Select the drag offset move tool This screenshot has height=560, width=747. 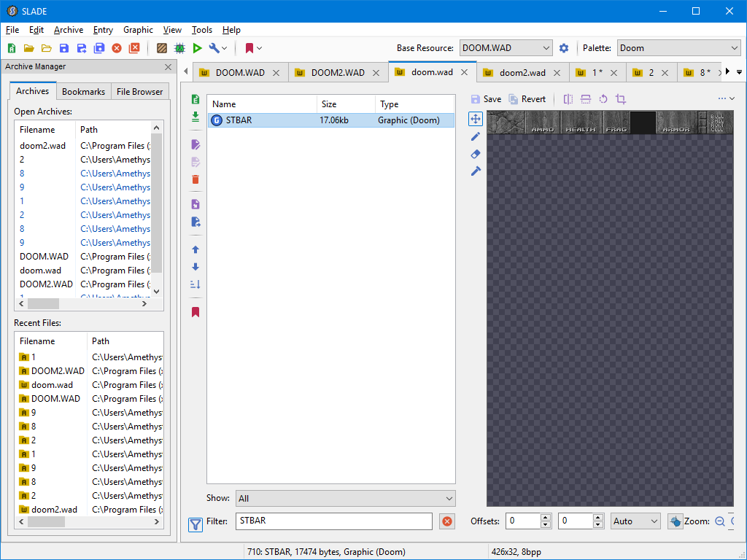click(x=476, y=119)
